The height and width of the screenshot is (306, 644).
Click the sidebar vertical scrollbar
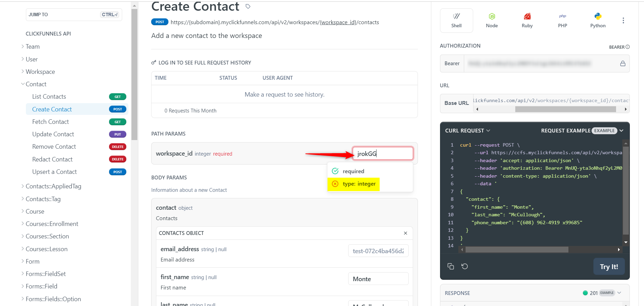(x=134, y=74)
